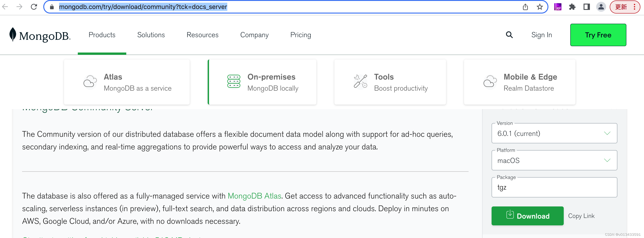
Task: Open the Platform macOS dropdown
Action: 554,160
